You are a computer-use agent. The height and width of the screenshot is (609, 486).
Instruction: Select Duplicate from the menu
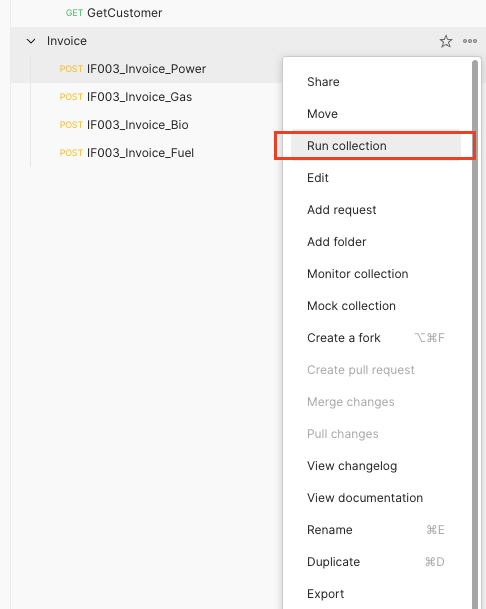[376, 562]
